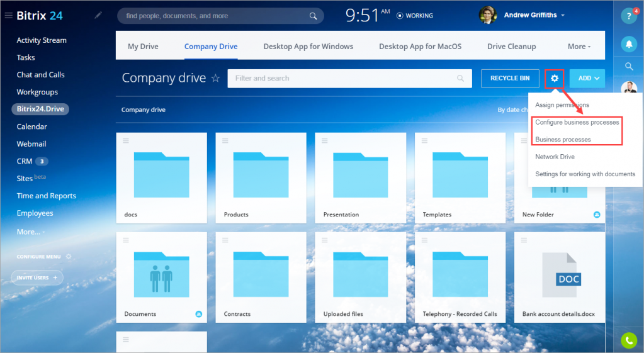Go to the Drive Cleanup tab
644x353 pixels.
[x=511, y=47]
